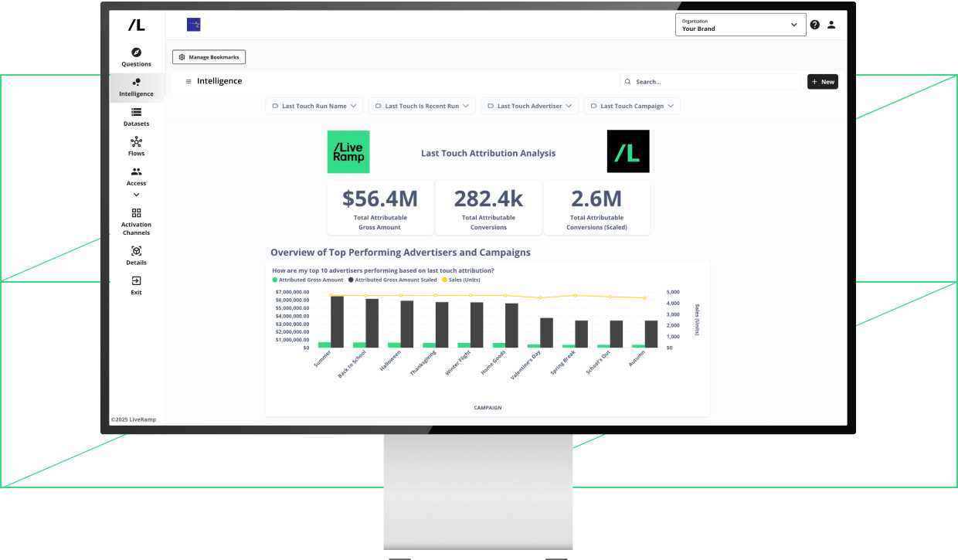
Task: Click the Valentine's Day axis label
Action: pos(526,365)
